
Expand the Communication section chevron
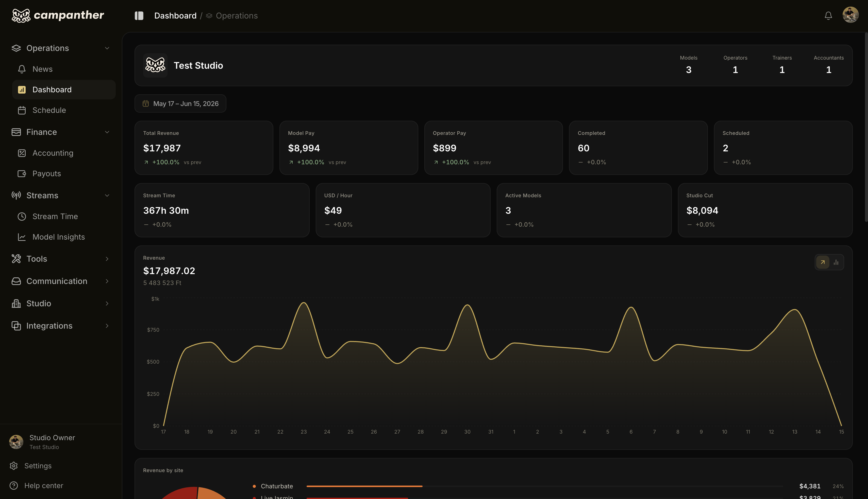pos(107,281)
